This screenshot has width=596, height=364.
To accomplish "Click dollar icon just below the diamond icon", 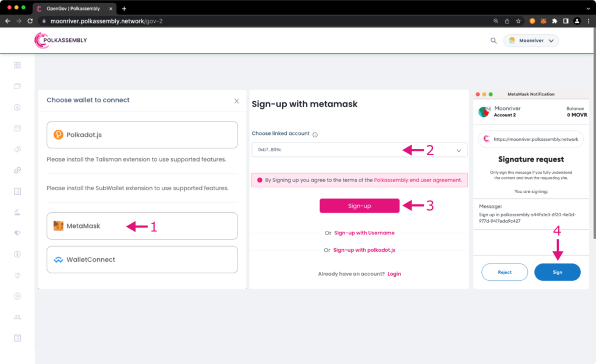I will click(17, 254).
